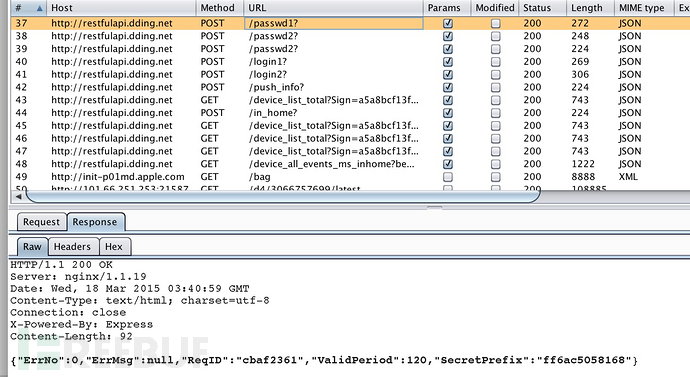
Task: Sort table by Length column
Action: coord(590,7)
